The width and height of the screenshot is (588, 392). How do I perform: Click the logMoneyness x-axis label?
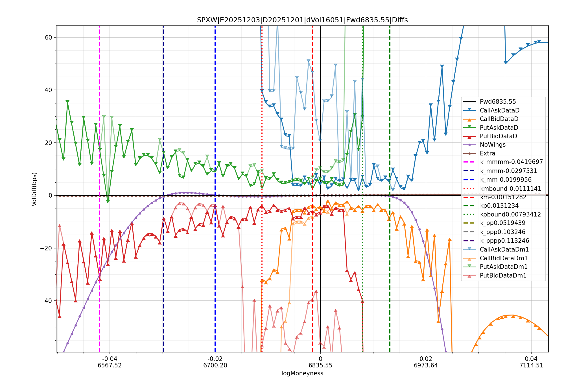(302, 373)
